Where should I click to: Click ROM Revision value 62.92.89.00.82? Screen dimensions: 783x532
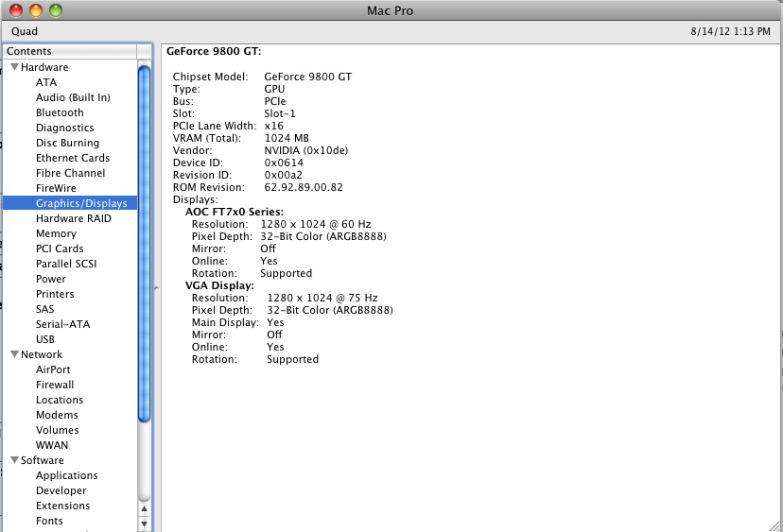click(x=304, y=187)
